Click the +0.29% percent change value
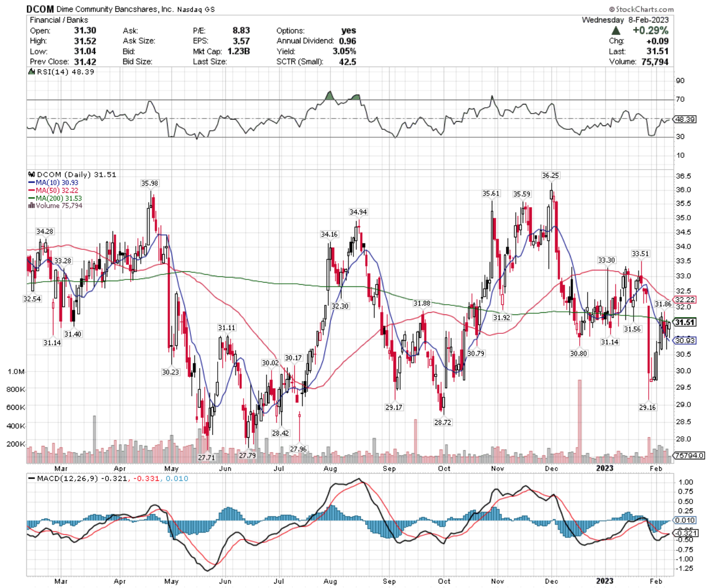This screenshot has height=588, width=709. tap(650, 31)
